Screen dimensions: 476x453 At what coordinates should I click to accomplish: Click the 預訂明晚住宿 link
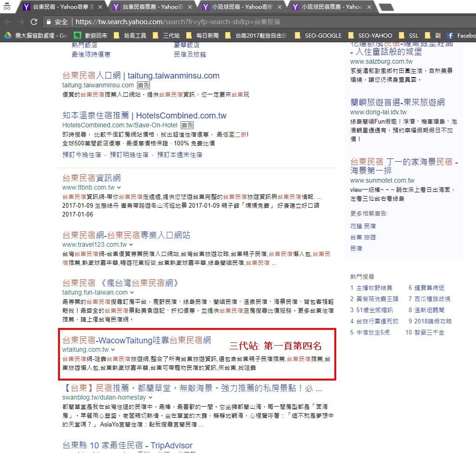point(129,155)
